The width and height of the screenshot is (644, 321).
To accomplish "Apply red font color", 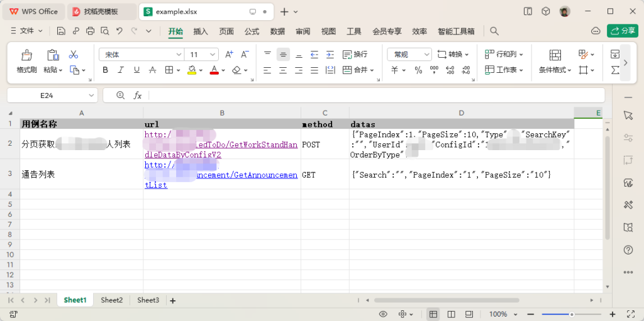I will tap(214, 70).
